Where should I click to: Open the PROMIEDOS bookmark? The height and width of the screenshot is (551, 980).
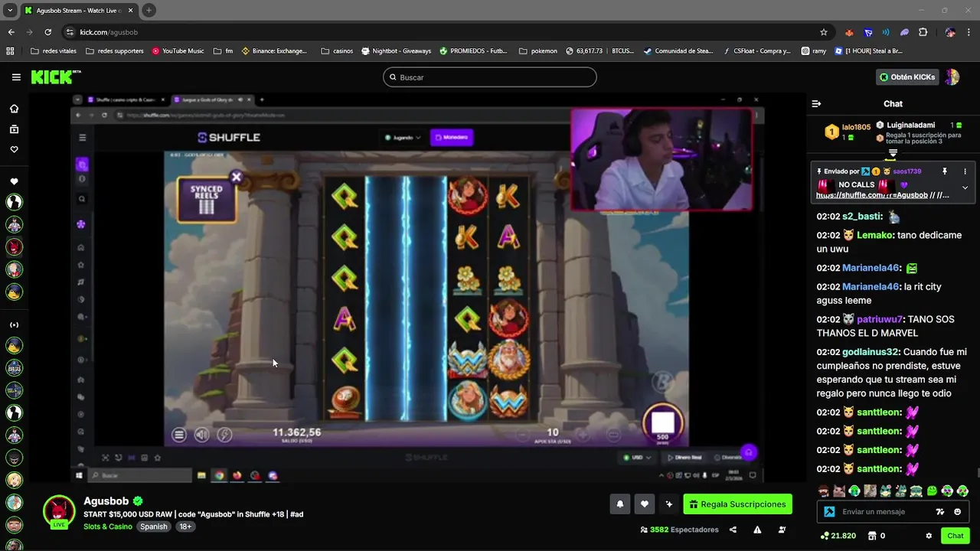(473, 51)
